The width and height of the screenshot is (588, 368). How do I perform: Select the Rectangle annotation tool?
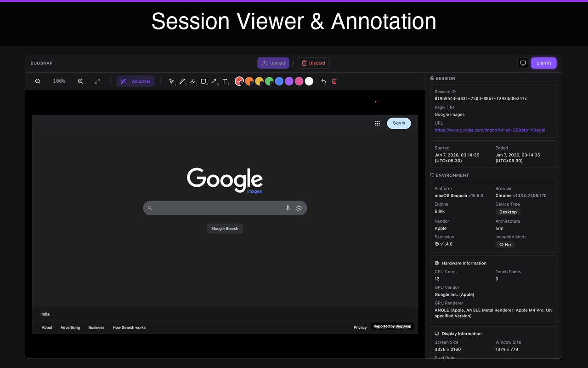pyautogui.click(x=204, y=81)
